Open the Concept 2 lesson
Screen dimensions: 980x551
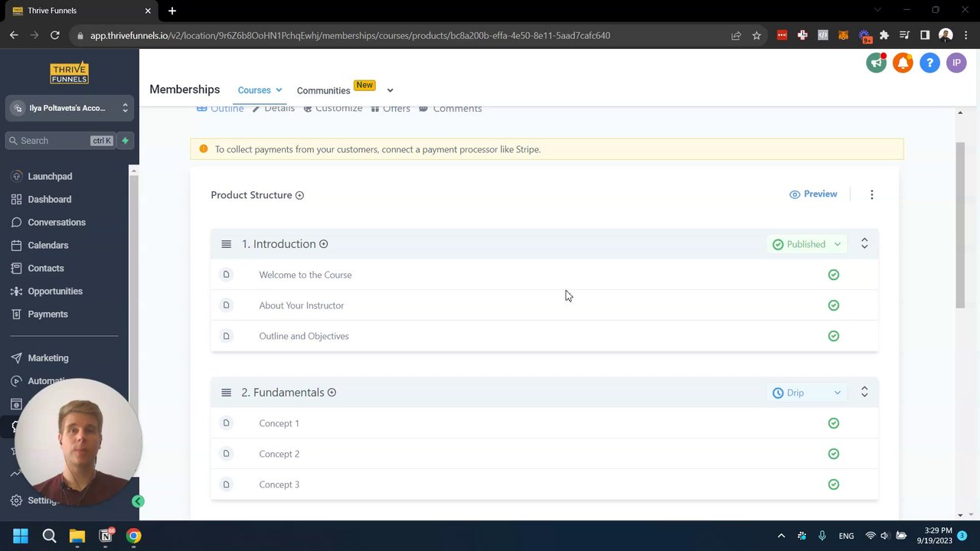(279, 454)
